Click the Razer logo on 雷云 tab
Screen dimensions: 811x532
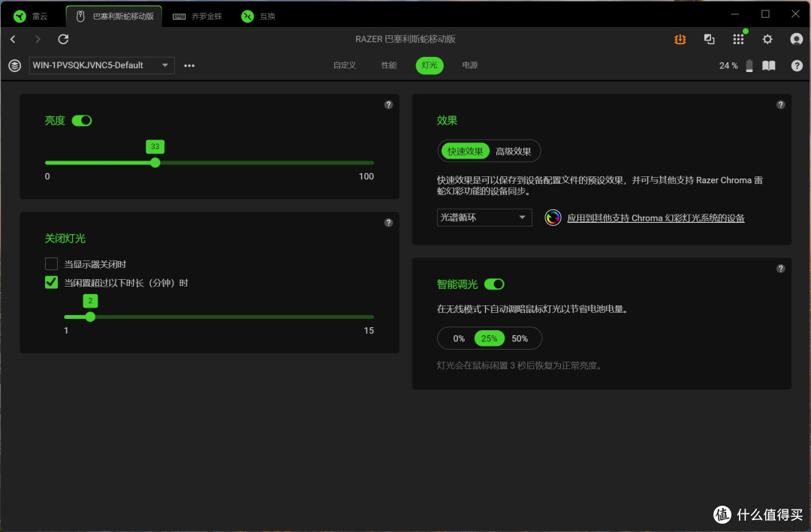click(x=20, y=17)
